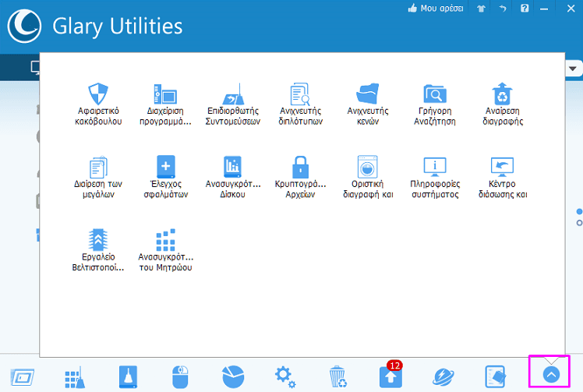Click the mouse context menu manager icon
The height and width of the screenshot is (392, 583).
[180, 377]
